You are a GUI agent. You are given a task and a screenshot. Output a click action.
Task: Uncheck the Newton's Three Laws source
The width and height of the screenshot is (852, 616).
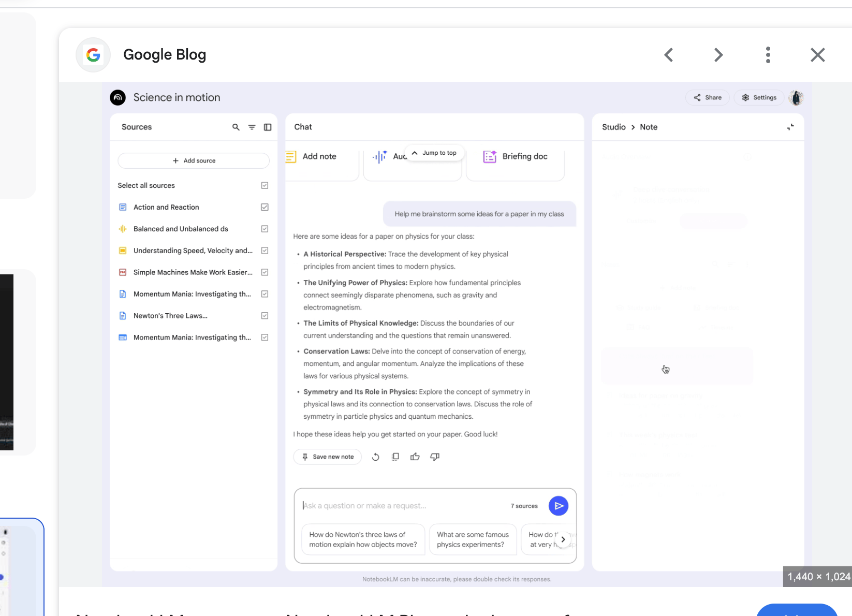pyautogui.click(x=265, y=316)
